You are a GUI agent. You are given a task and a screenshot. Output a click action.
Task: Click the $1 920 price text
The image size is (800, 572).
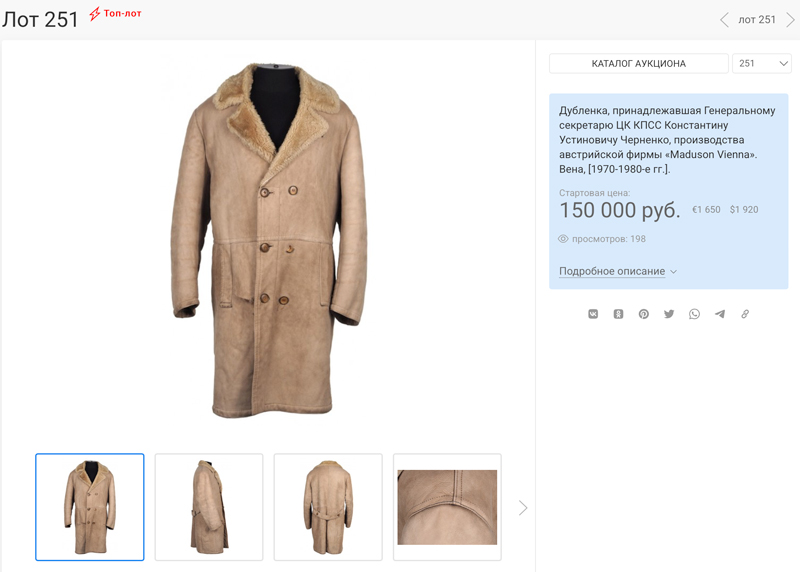[744, 210]
